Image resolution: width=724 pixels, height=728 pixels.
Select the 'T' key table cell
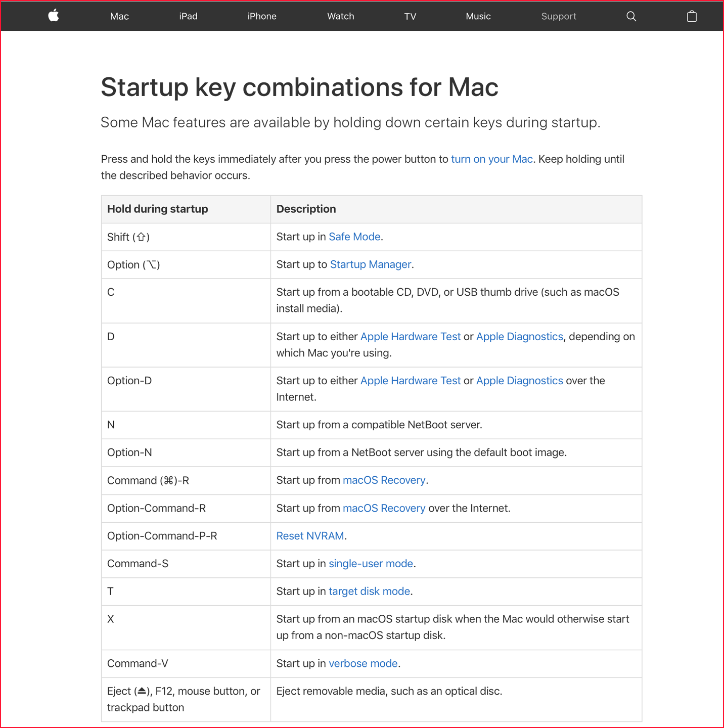click(x=186, y=592)
